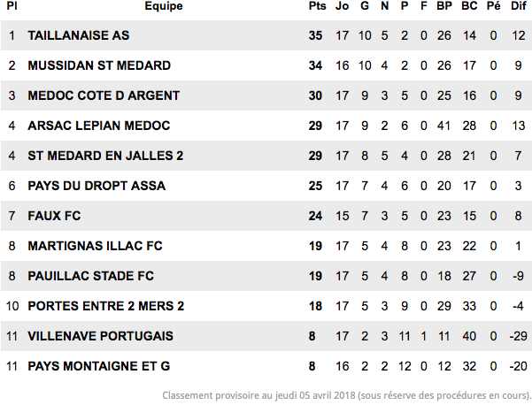Click the 35 points value for Taillanaise
Image resolution: width=532 pixels, height=405 pixels.
point(315,35)
